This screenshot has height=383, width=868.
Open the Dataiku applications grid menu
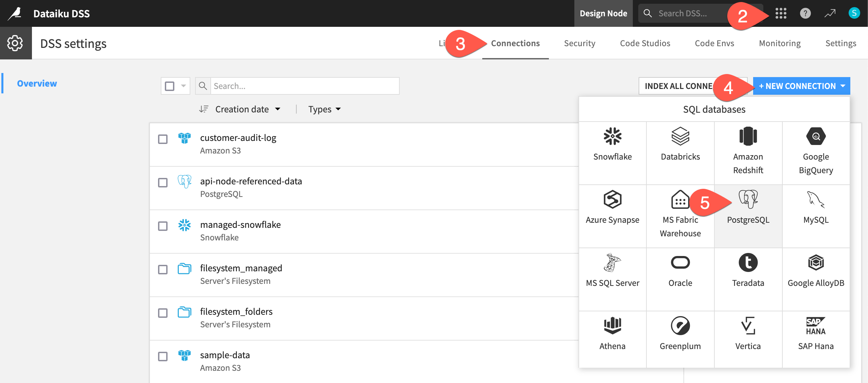(x=780, y=13)
